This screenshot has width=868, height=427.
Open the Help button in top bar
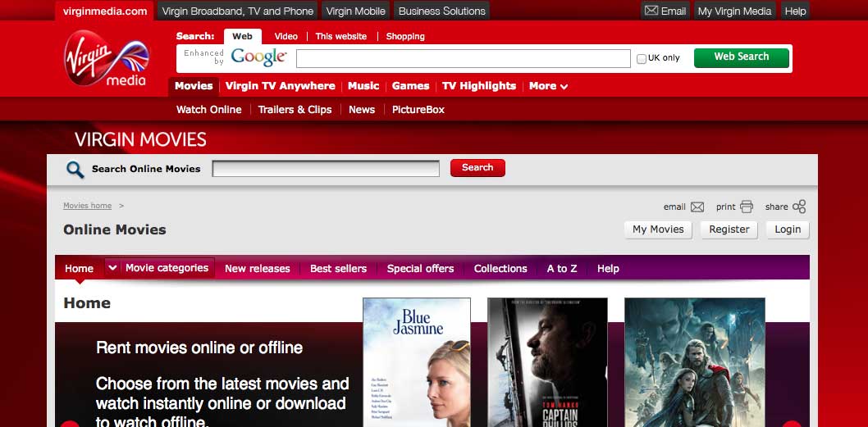pyautogui.click(x=795, y=11)
